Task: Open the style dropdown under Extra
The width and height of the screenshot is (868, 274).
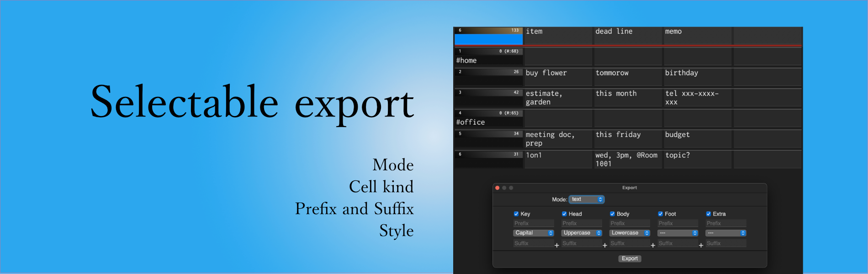Action: (x=726, y=233)
